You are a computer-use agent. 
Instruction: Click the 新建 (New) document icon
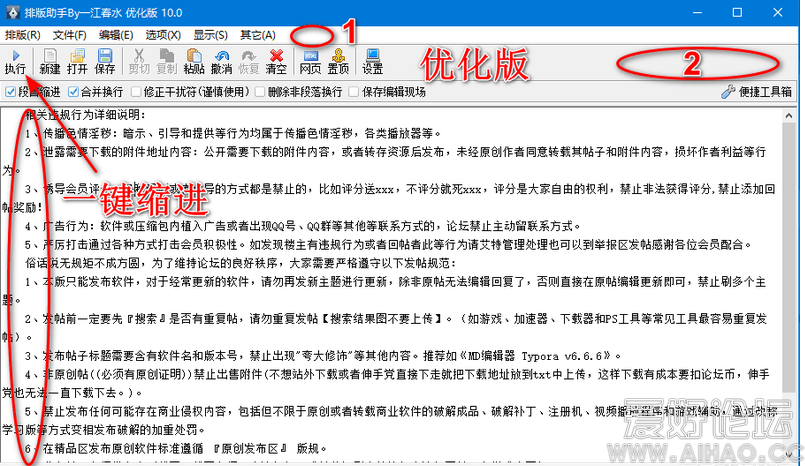click(x=49, y=61)
